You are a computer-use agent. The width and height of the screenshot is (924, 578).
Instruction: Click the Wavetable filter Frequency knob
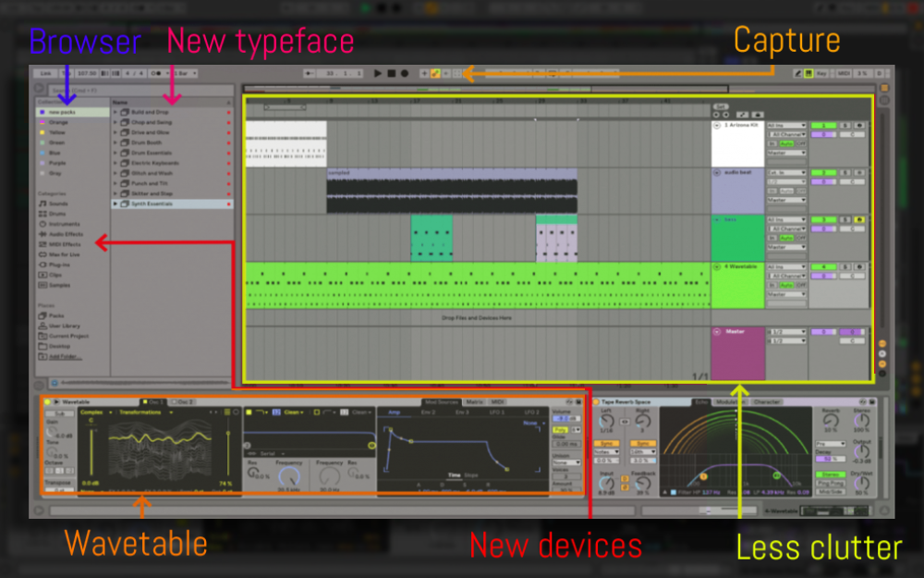[288, 475]
